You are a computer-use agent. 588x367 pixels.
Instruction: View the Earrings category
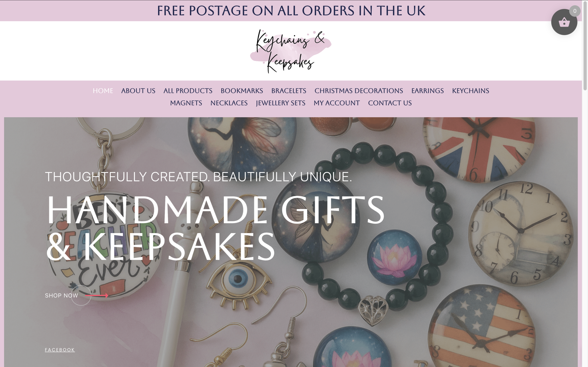pos(427,91)
